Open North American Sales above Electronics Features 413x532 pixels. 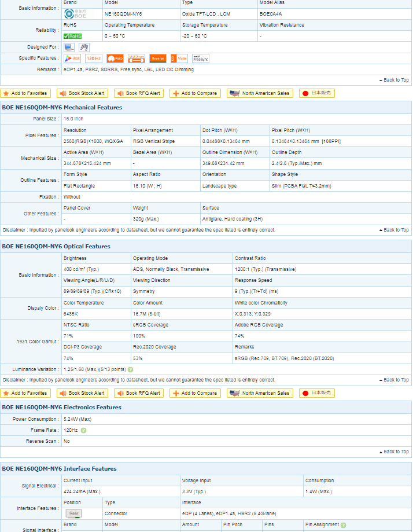[260, 393]
